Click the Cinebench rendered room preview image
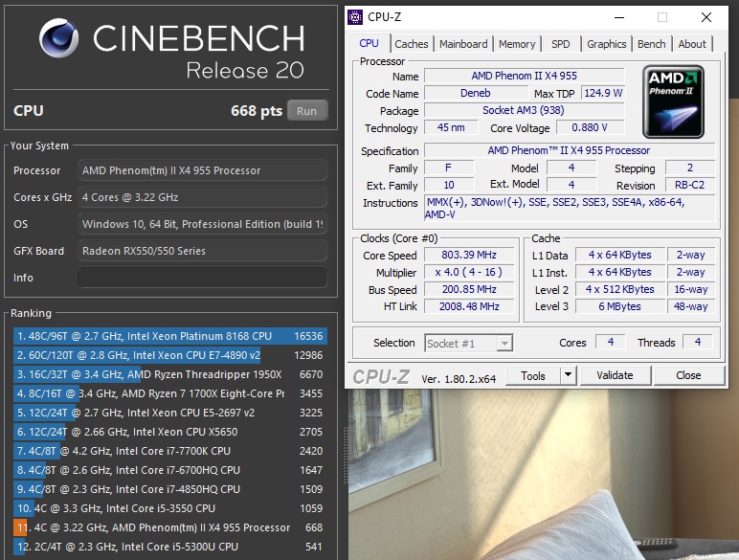This screenshot has height=560, width=739. click(544, 475)
